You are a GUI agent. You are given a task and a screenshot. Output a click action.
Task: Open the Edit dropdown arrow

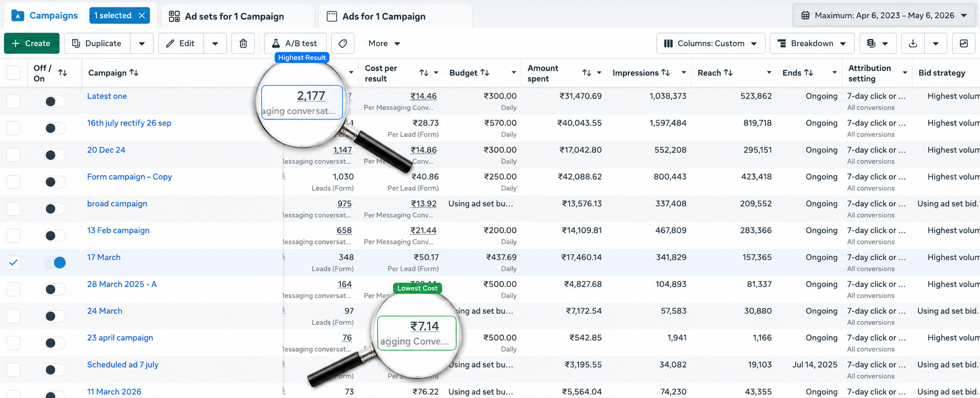point(215,43)
